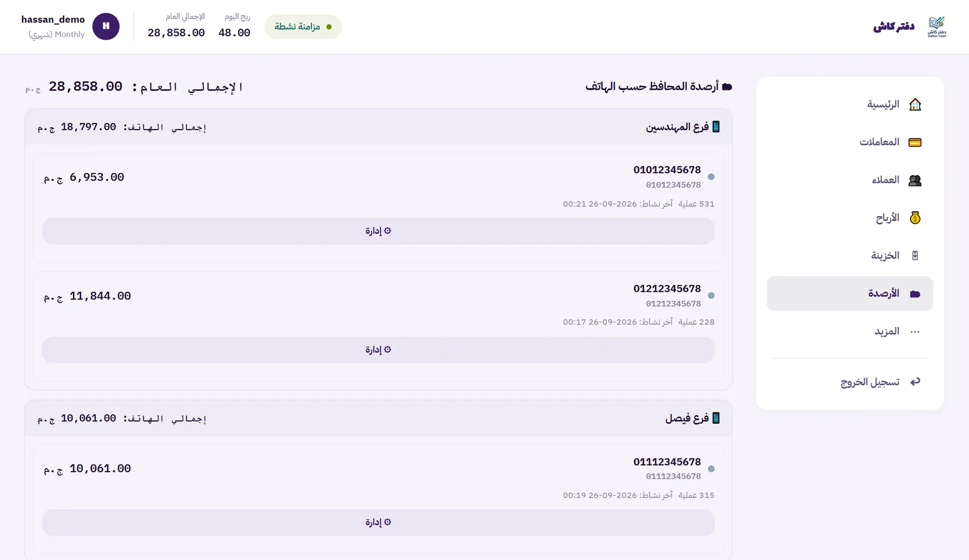The image size is (969, 560).
Task: Expand the المزيد three-dots menu
Action: click(x=915, y=332)
